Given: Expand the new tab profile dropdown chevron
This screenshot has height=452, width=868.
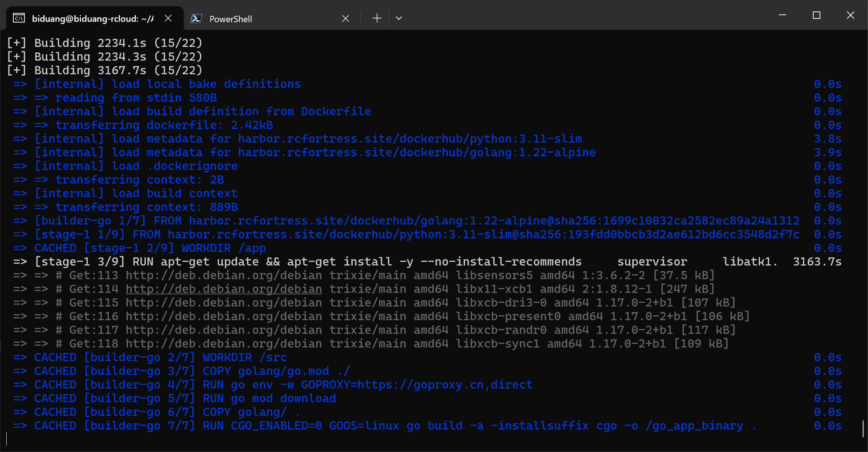Looking at the screenshot, I should (399, 18).
